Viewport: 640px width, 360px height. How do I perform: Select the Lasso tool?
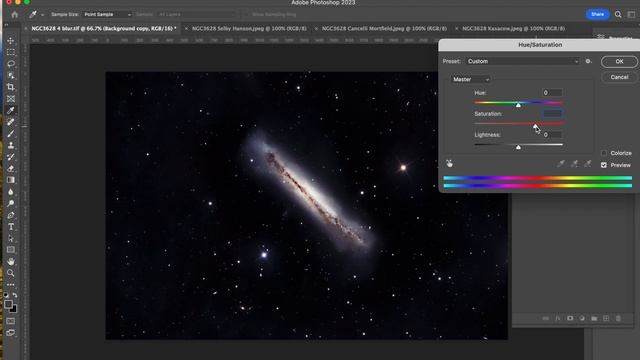11,64
